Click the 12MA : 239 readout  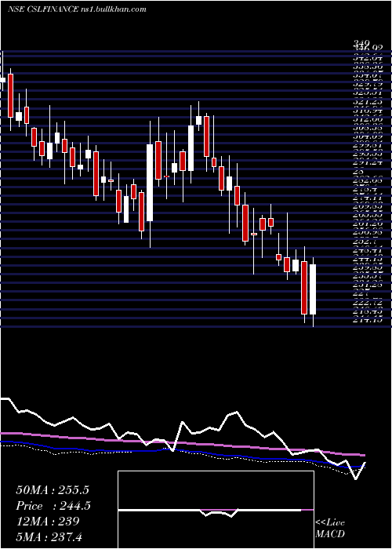point(48,521)
